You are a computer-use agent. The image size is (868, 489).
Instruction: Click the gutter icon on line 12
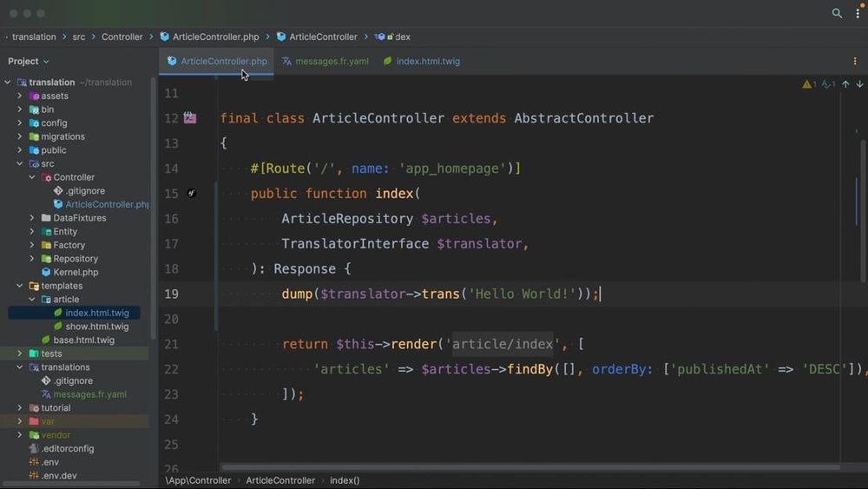[x=190, y=117]
